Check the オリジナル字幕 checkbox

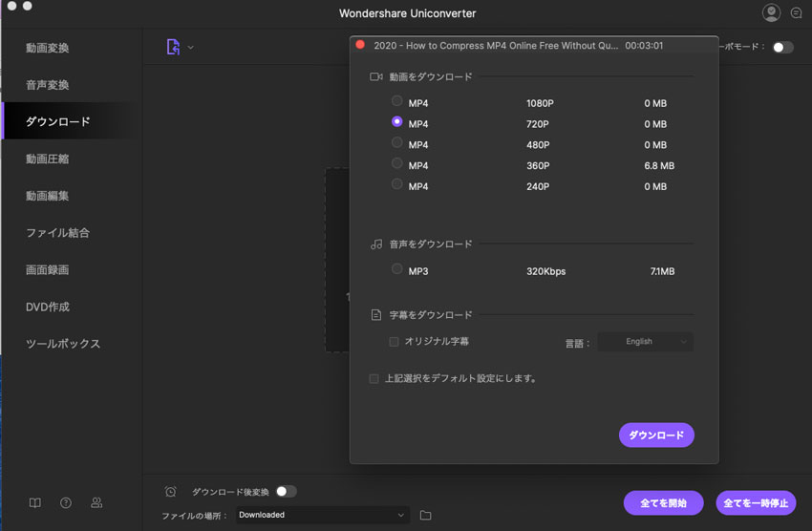[x=395, y=342]
